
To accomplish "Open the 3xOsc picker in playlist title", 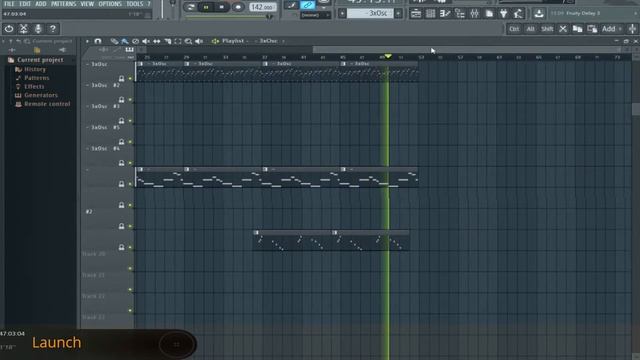I will (x=270, y=41).
